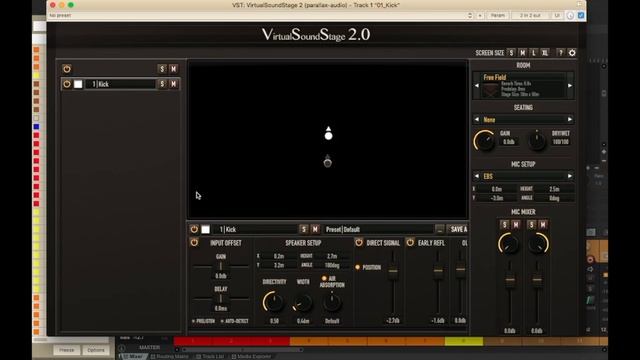Screen dimensions: 640x360
Task: Select previous mic setup with left arrow
Action: (477, 176)
